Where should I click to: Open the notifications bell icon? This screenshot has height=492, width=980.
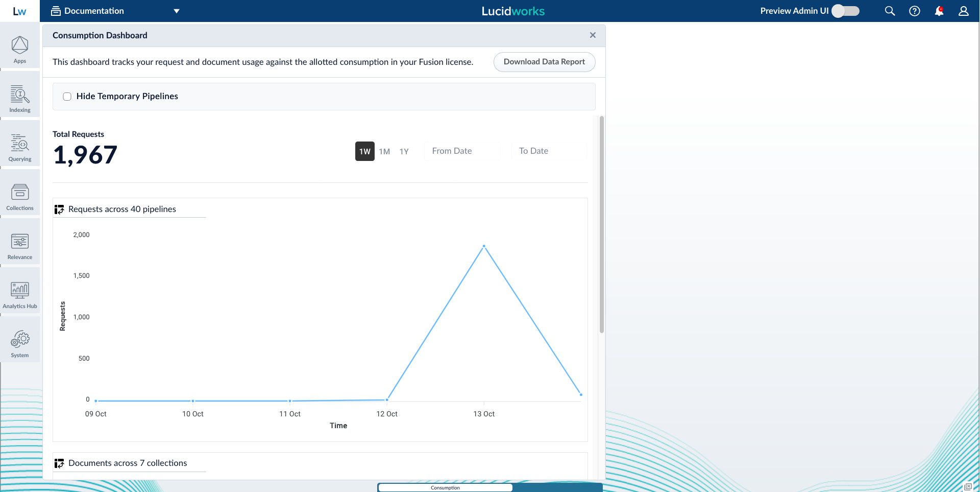939,11
